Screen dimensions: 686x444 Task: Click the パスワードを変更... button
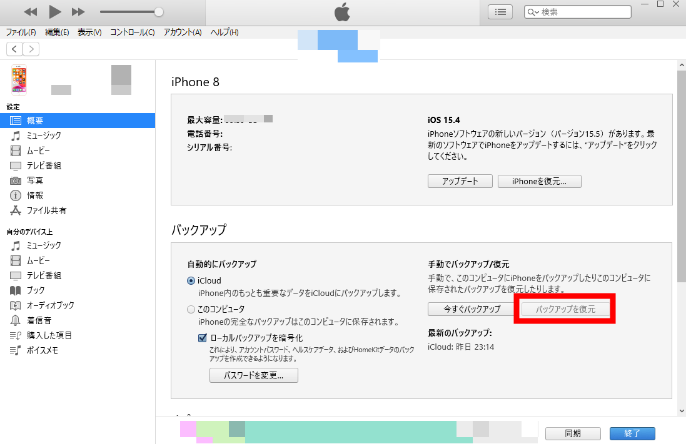[x=254, y=375]
